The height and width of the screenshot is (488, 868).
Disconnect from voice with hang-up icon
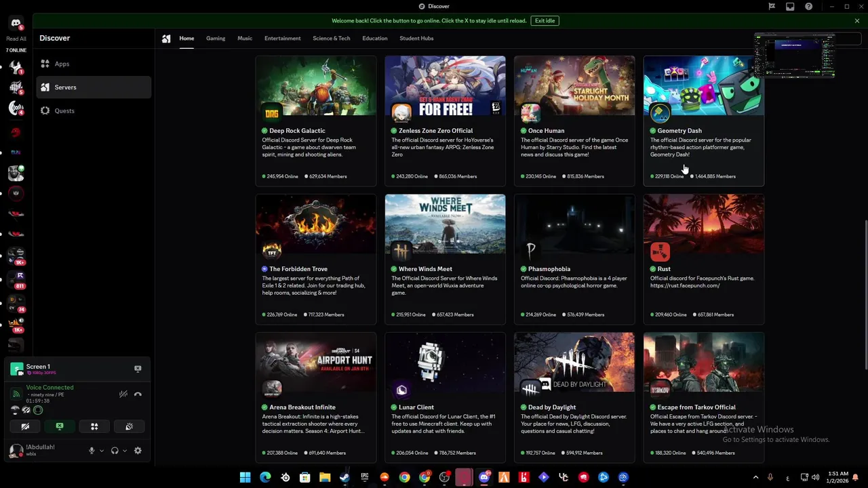point(138,394)
